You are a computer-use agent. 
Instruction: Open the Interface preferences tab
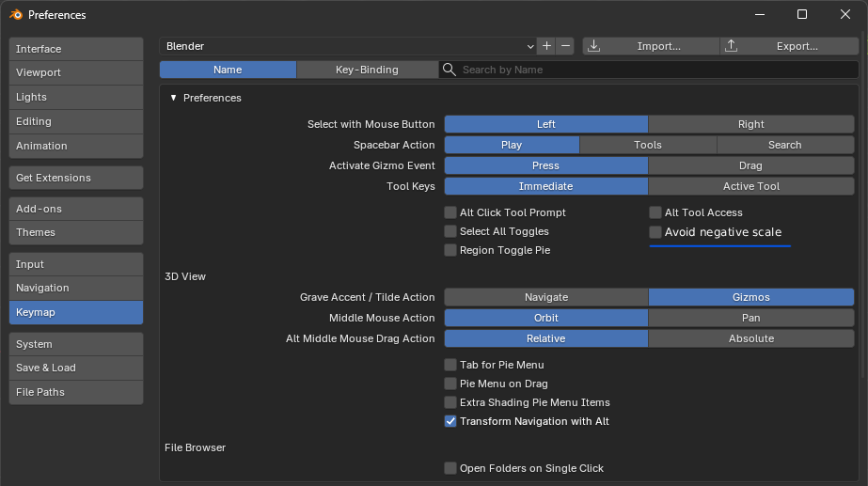point(76,49)
